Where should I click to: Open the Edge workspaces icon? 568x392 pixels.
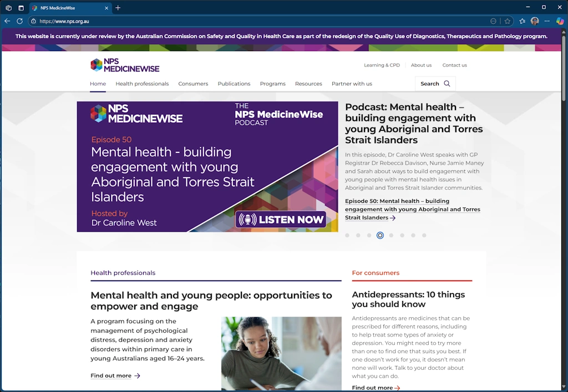(9, 8)
